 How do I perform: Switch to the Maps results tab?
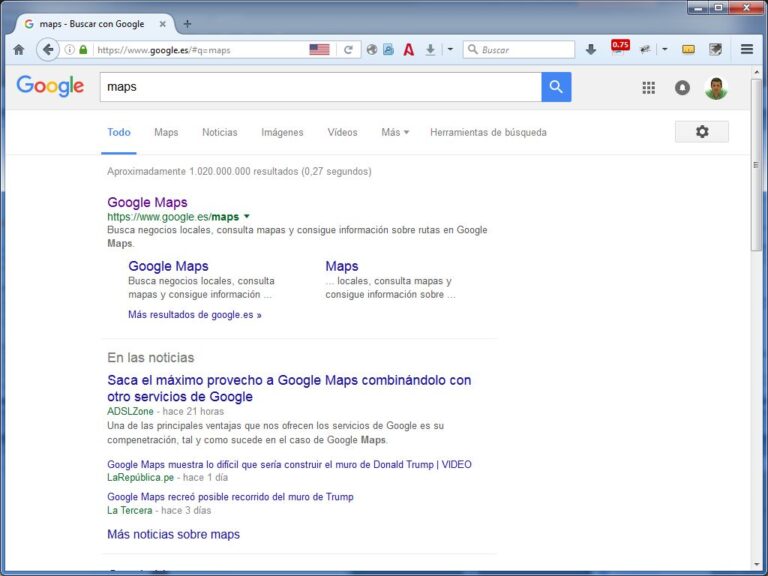pyautogui.click(x=166, y=132)
